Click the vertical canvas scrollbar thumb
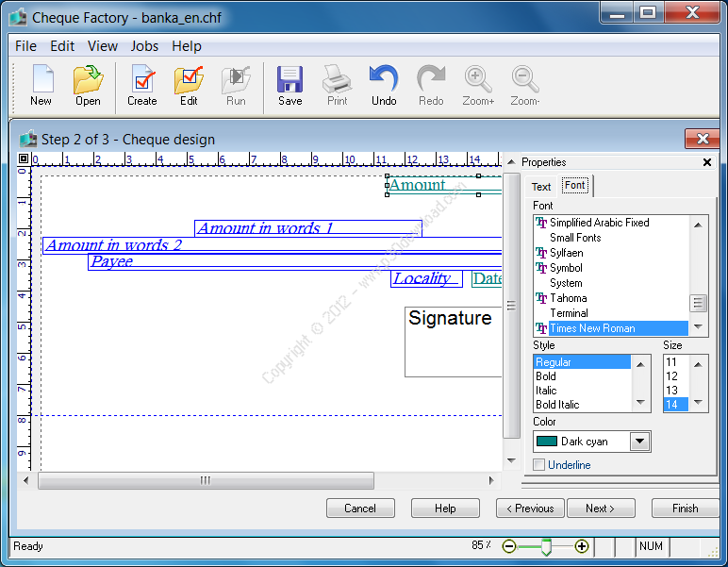Screen dimensions: 728x567 [511, 305]
